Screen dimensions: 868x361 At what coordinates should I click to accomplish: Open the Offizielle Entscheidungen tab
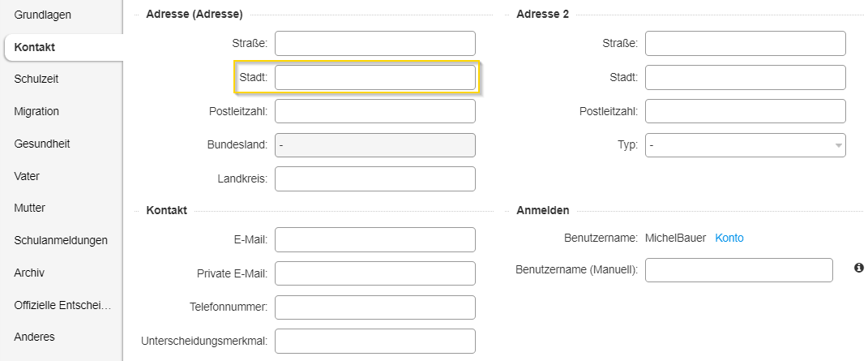click(x=62, y=305)
